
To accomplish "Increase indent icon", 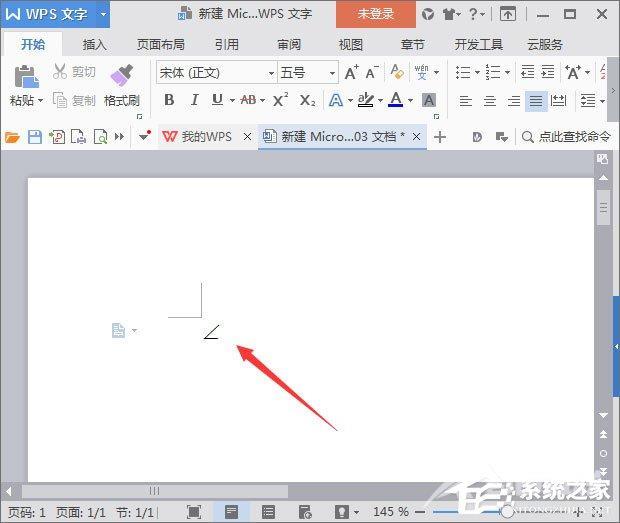I will point(548,72).
